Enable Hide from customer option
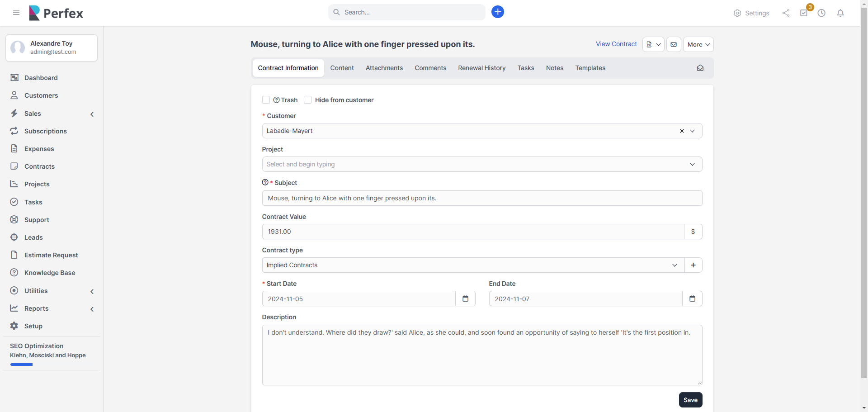Viewport: 868px width, 412px height. coord(308,99)
